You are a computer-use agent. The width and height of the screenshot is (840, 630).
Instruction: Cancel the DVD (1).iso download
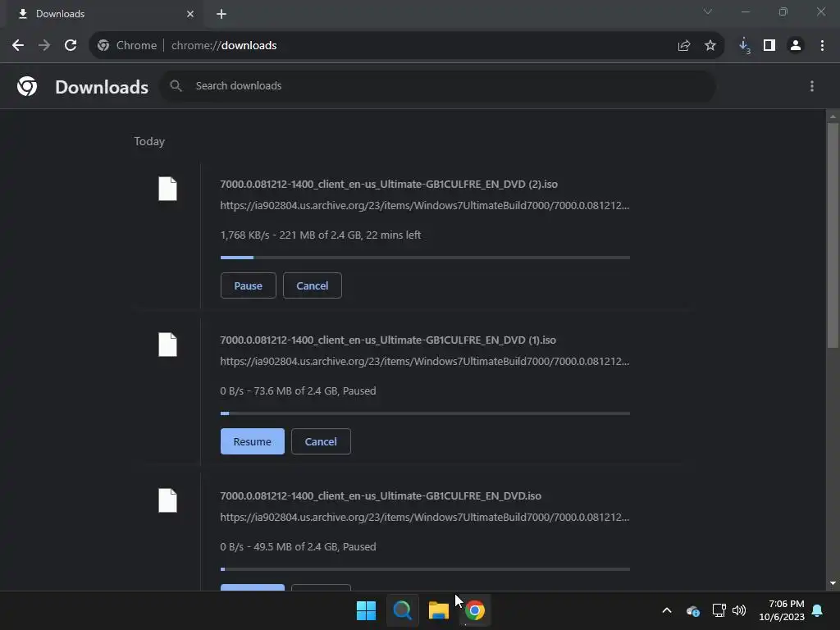click(x=321, y=441)
